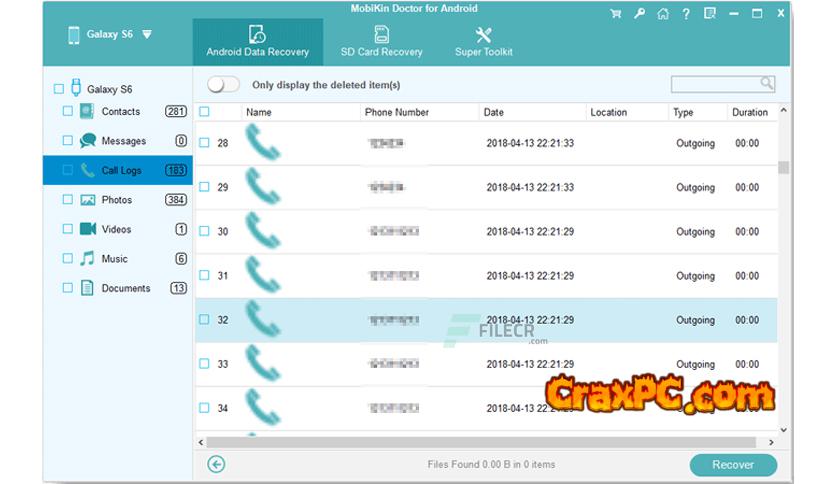Tick the checkbox for call log row 30
The height and width of the screenshot is (484, 836).
204,232
